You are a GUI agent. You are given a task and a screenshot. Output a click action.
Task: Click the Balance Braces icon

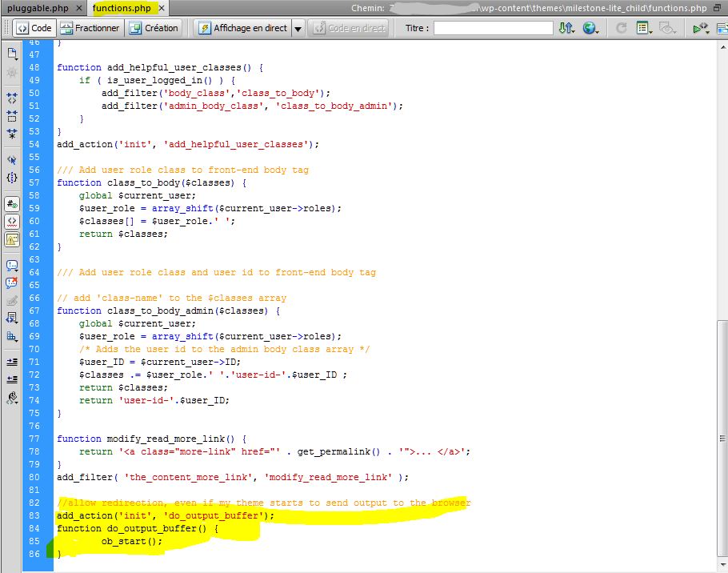pyautogui.click(x=12, y=178)
